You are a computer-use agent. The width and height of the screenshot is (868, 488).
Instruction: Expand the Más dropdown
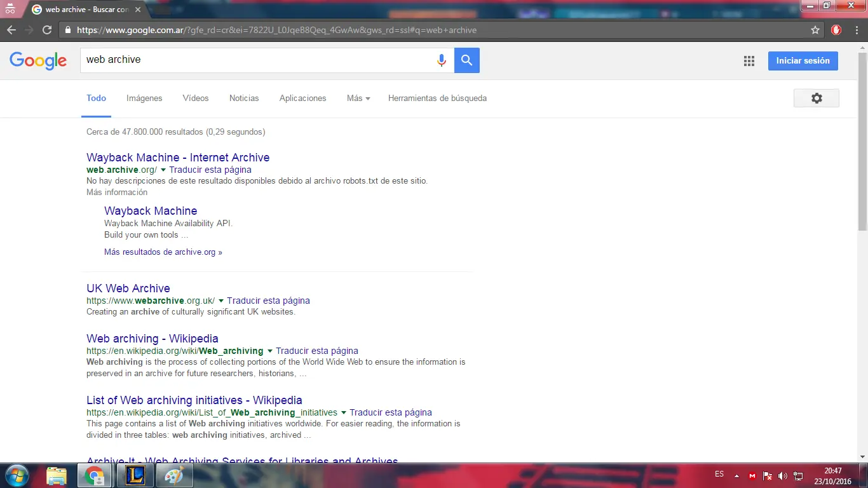pos(358,98)
